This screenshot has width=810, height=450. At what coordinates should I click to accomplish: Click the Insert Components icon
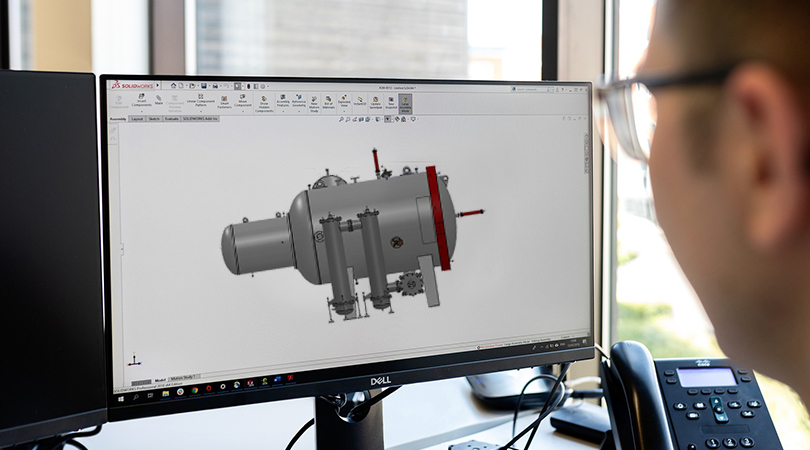(139, 100)
